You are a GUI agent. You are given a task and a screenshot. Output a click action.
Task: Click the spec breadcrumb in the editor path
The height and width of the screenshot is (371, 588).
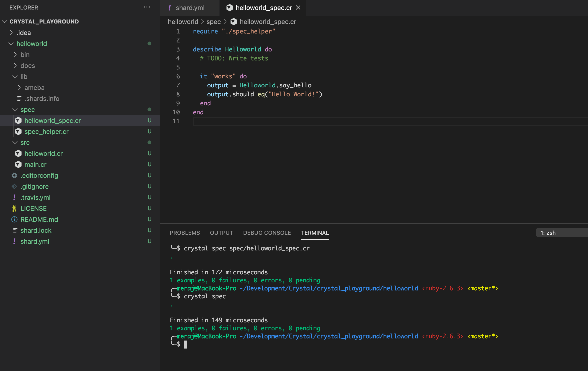point(213,22)
